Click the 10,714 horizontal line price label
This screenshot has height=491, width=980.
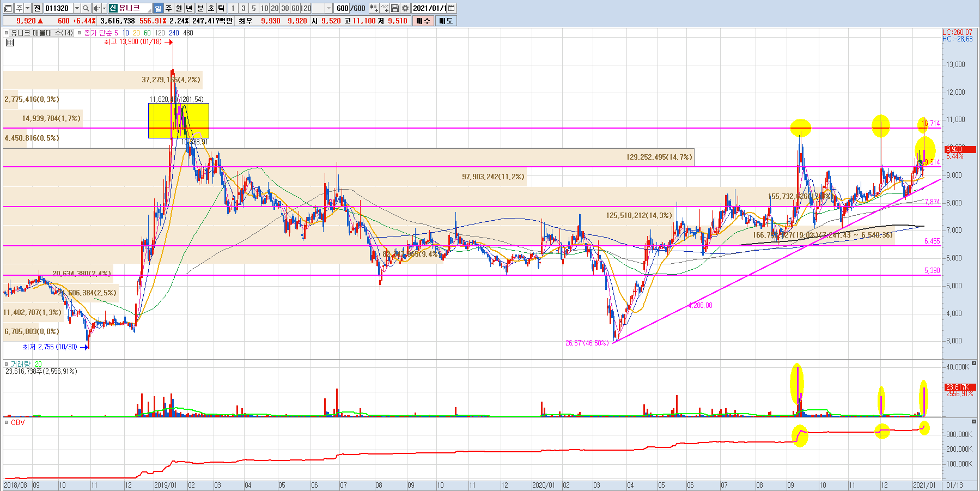pyautogui.click(x=931, y=123)
